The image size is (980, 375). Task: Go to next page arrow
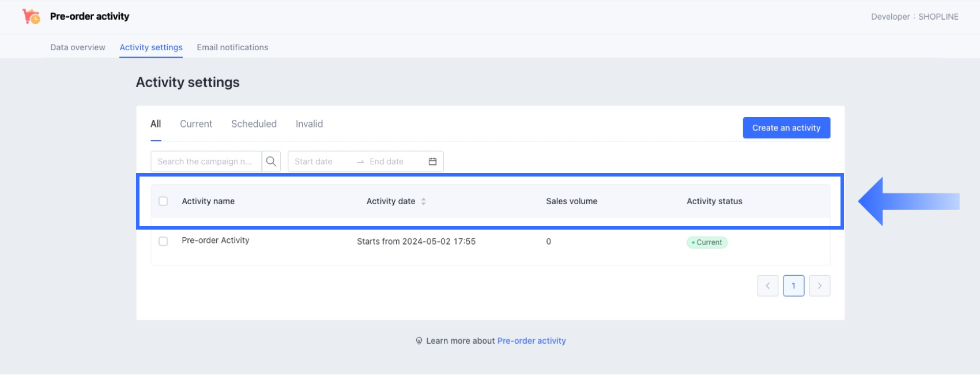pyautogui.click(x=819, y=286)
